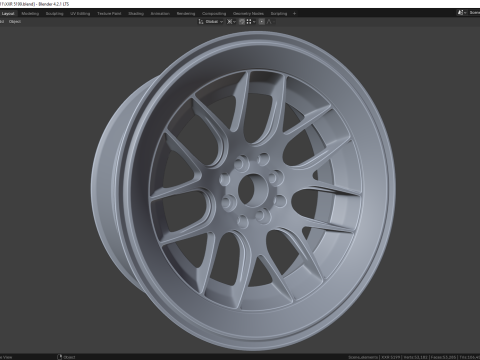This screenshot has height=360, width=480.
Task: Click the wheel rim model in viewport
Action: click(243, 191)
